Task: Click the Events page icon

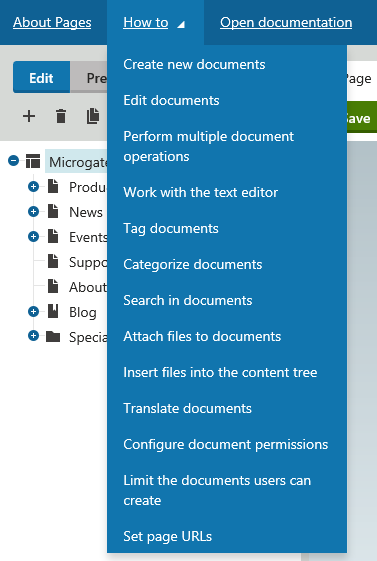Action: point(53,236)
